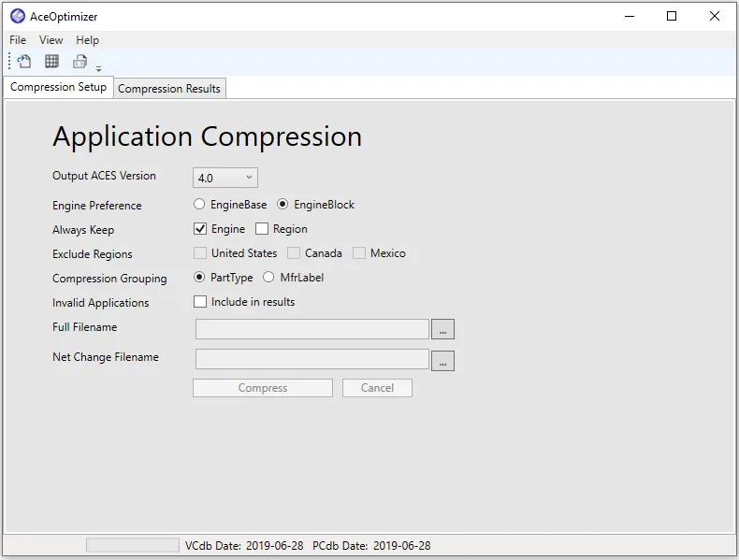Image resolution: width=739 pixels, height=560 pixels.
Task: Click the Net Change Filename label
Action: 106,357
